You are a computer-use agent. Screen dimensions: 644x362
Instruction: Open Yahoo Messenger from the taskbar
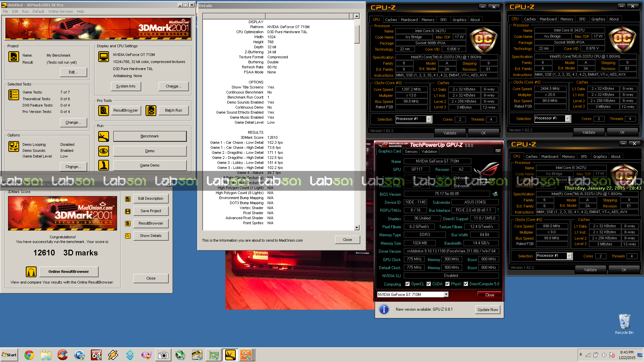(x=147, y=355)
